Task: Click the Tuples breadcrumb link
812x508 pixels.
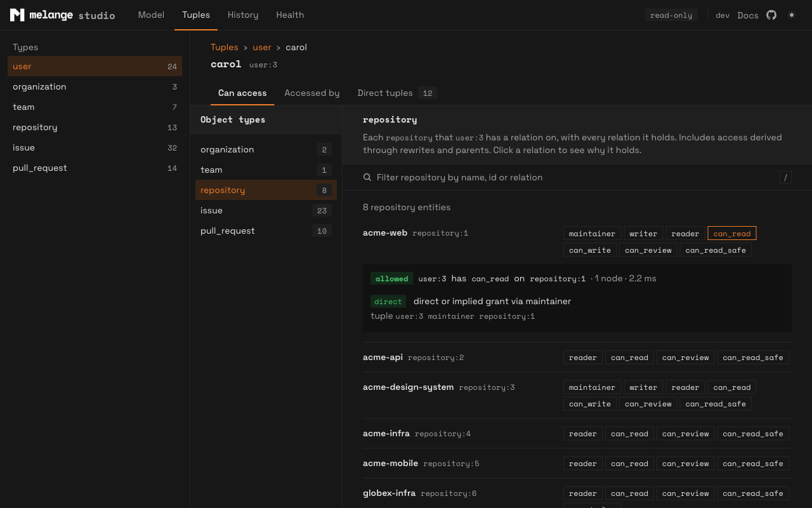Action: point(225,47)
